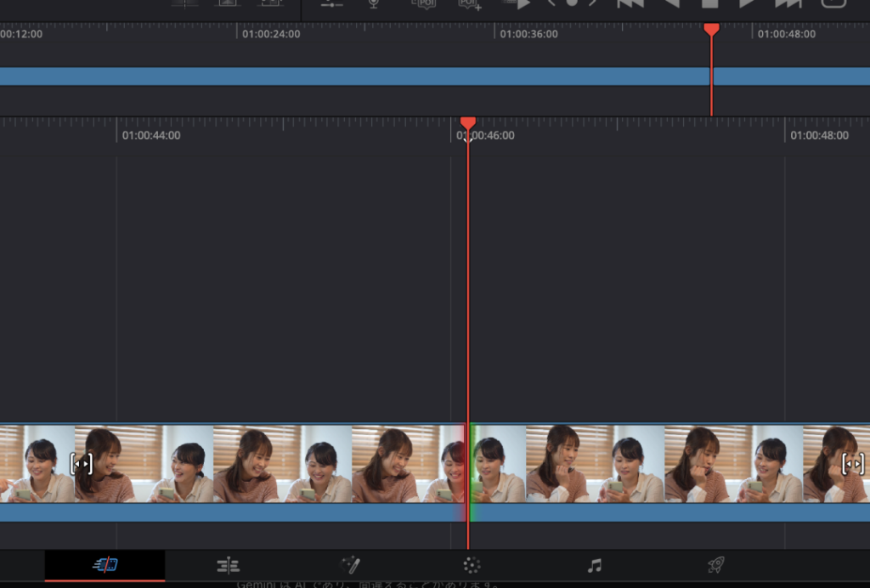Open the audio sliders icon in toolbar
The image size is (870, 588).
click(331, 3)
